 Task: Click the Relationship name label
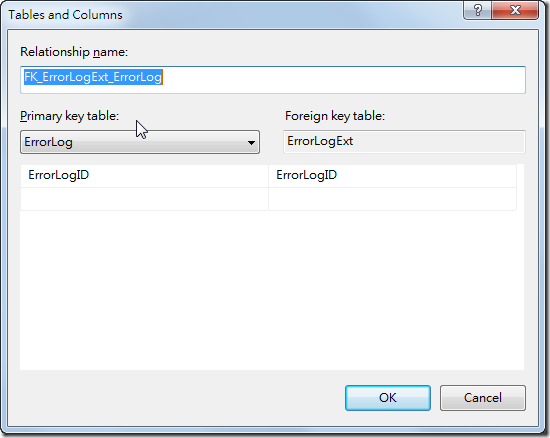(74, 52)
